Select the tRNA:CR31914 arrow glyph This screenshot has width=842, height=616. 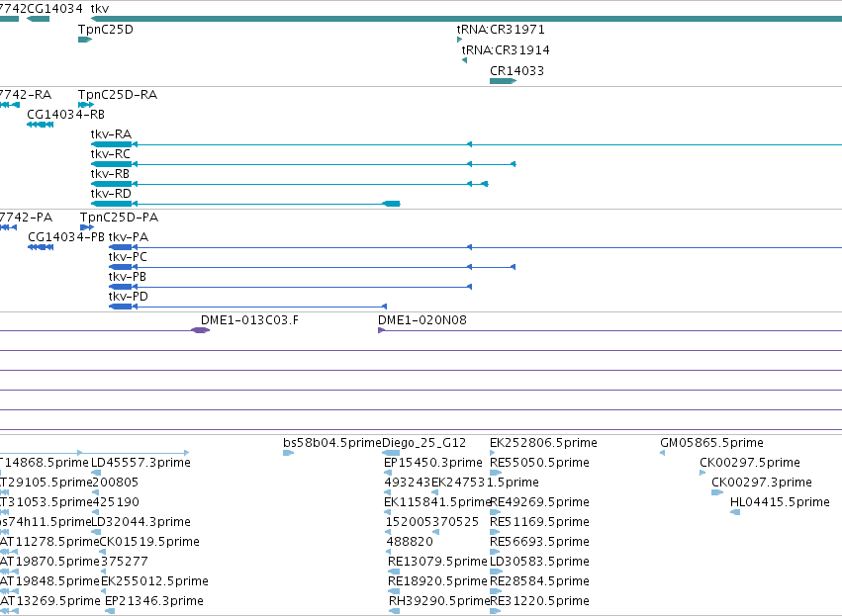pos(464,60)
